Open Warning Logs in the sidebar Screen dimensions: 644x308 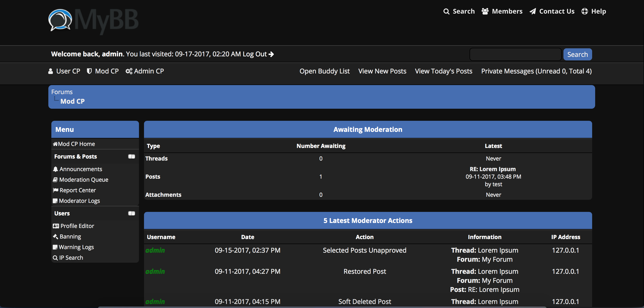(76, 247)
